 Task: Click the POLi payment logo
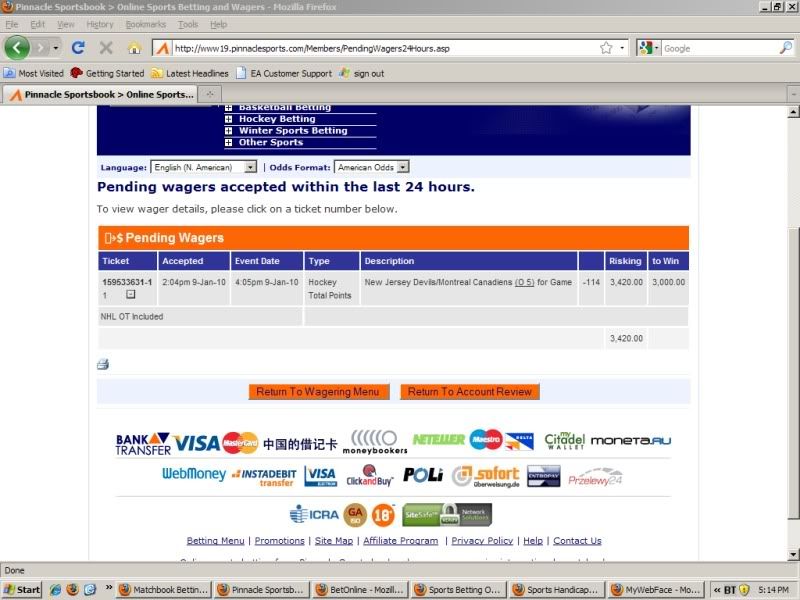423,475
